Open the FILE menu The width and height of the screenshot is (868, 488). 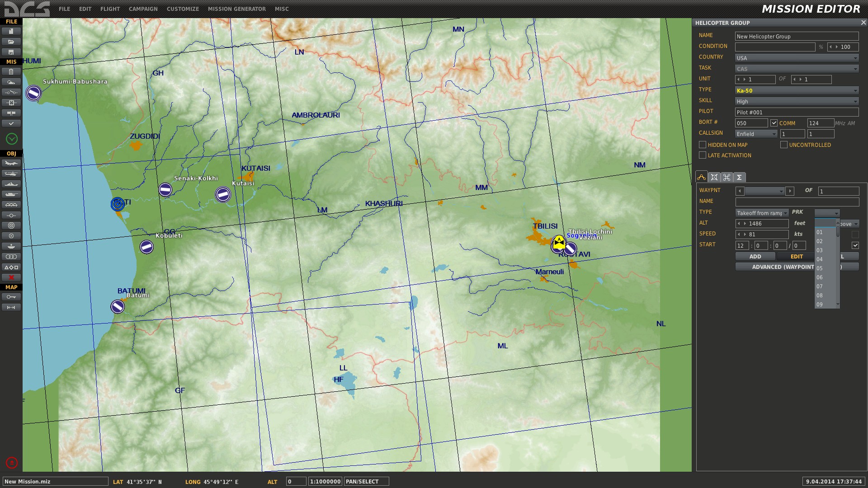pos(65,9)
